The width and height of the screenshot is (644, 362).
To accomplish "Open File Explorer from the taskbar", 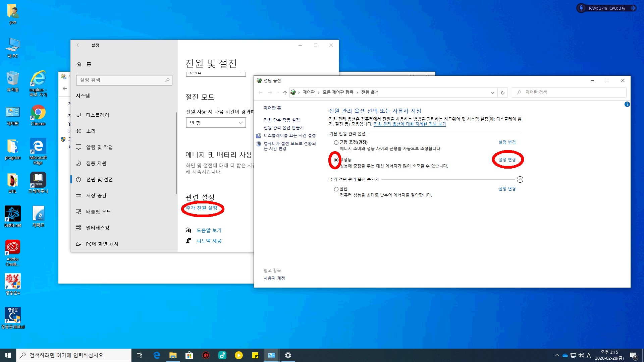I will coord(173,355).
